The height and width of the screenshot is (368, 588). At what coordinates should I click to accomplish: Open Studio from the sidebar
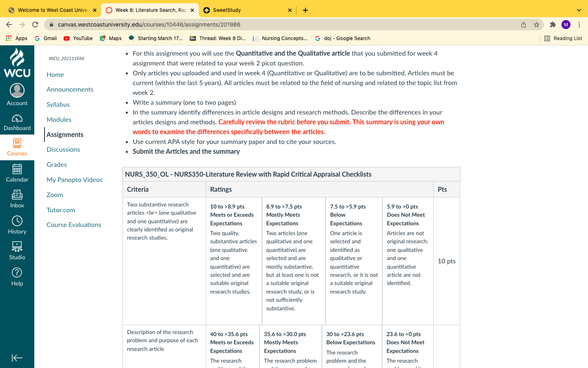click(17, 246)
